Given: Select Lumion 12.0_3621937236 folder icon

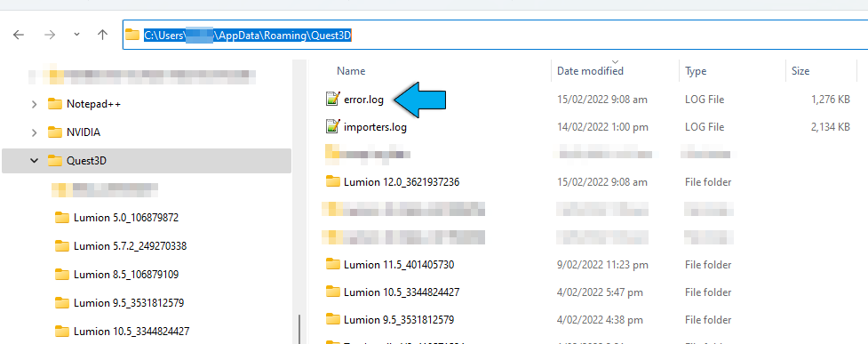Looking at the screenshot, I should pyautogui.click(x=332, y=181).
